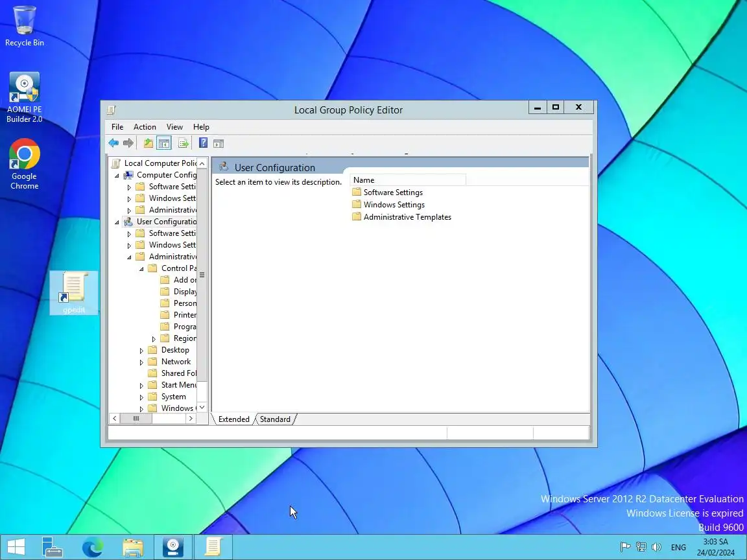Open the Action menu

coord(145,126)
